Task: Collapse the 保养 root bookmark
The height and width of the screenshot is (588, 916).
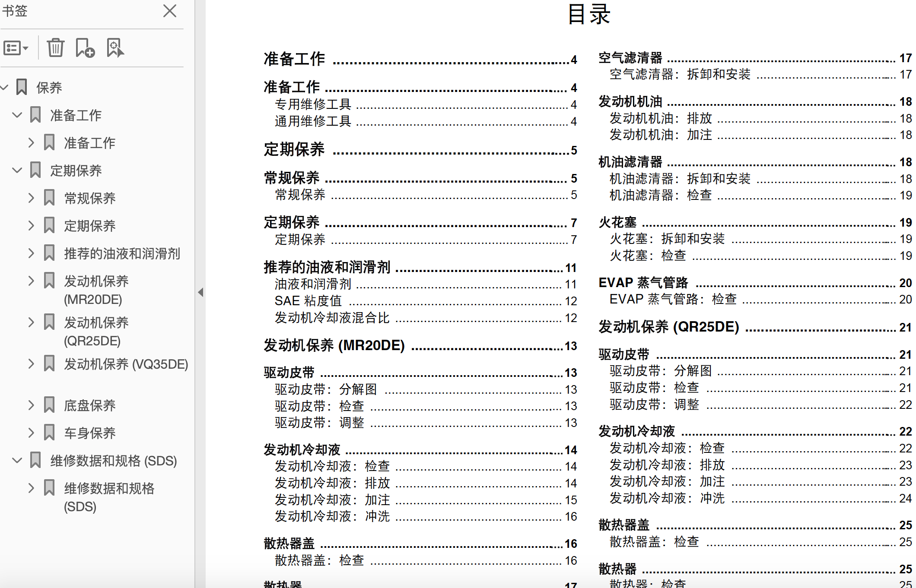Action: (x=4, y=88)
